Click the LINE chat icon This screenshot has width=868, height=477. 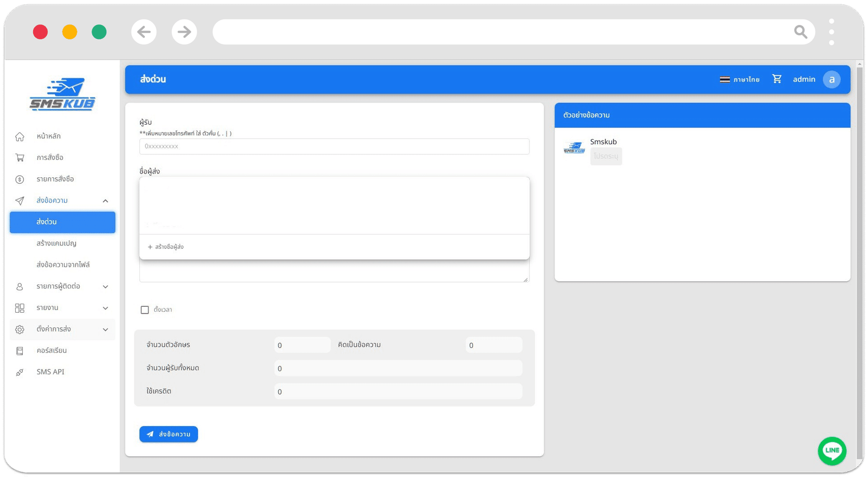pos(832,450)
